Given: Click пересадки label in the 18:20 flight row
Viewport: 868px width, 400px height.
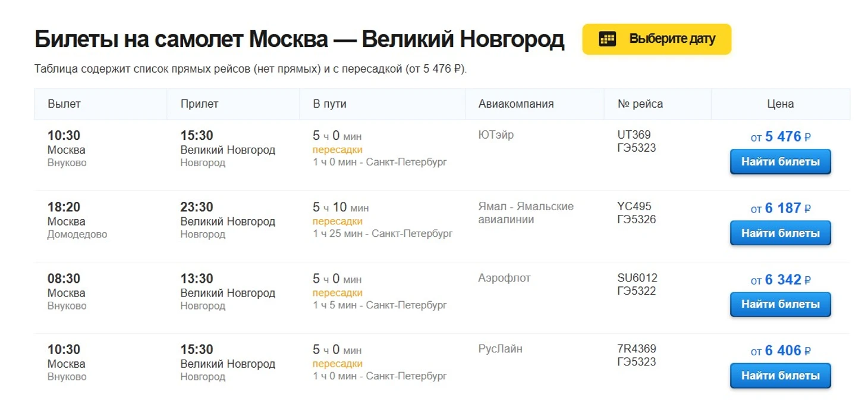Looking at the screenshot, I should pyautogui.click(x=337, y=221).
